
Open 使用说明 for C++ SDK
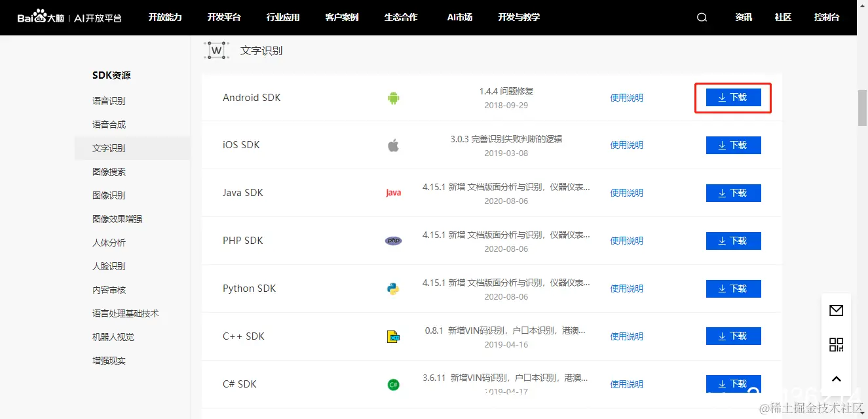(627, 336)
